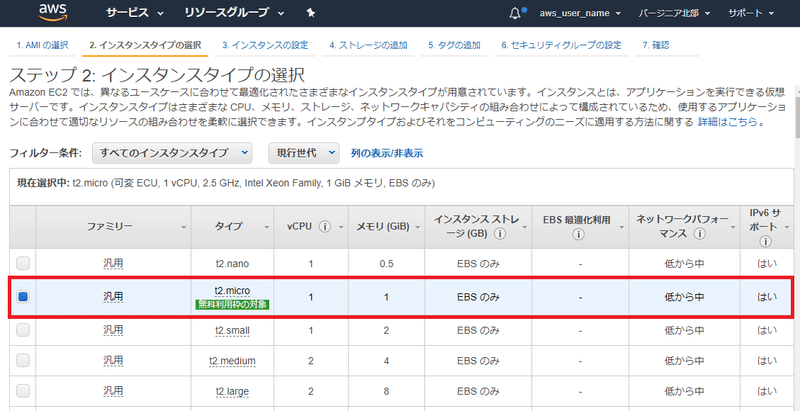Open the サービス dropdown menu
Viewport: 800px width, 411px height.
pyautogui.click(x=135, y=13)
